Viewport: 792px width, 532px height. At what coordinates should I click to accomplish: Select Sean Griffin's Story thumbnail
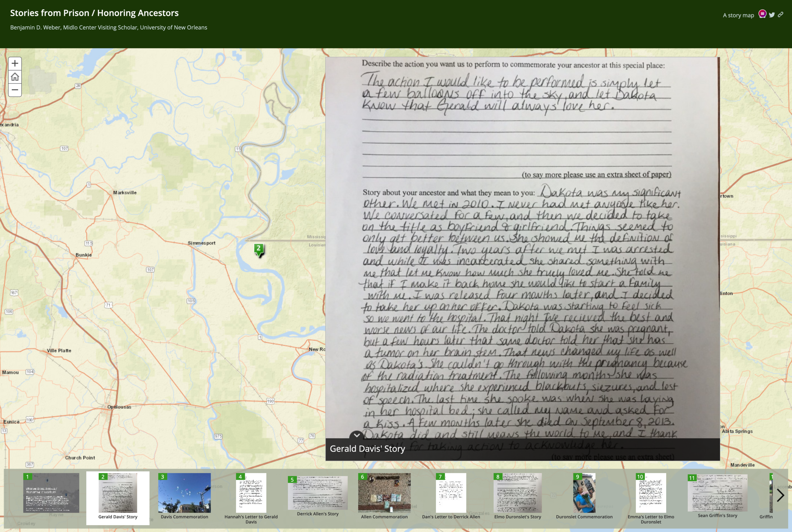click(x=717, y=493)
